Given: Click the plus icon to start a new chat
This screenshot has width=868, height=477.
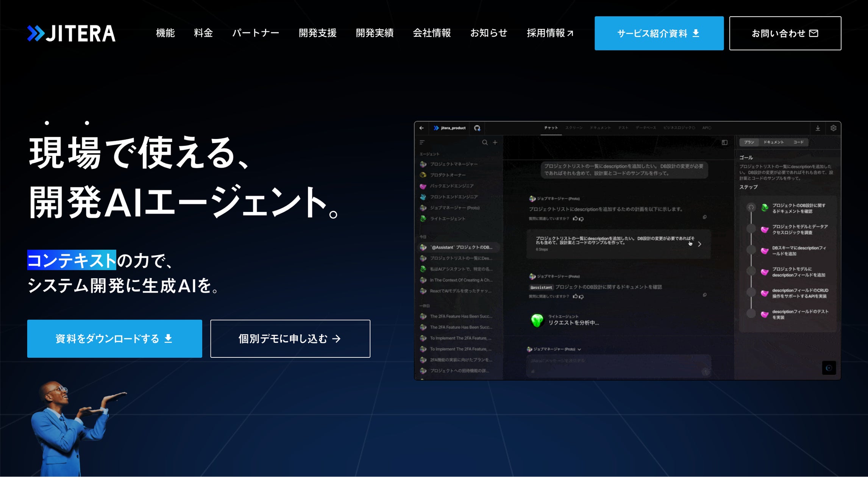Looking at the screenshot, I should [x=495, y=143].
